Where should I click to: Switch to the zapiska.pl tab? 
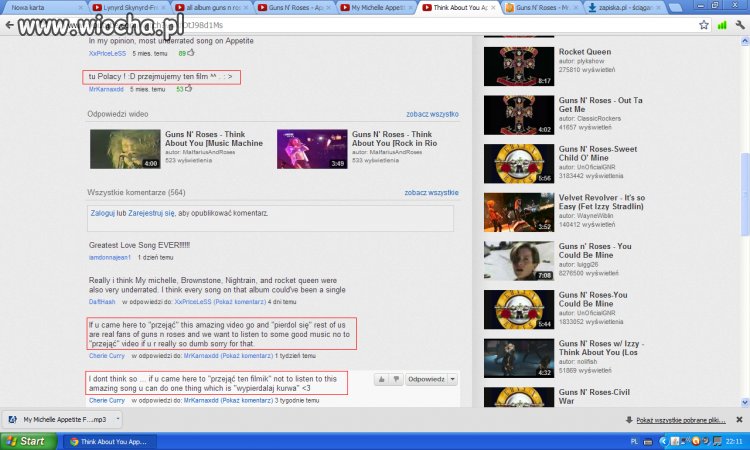pyautogui.click(x=624, y=8)
